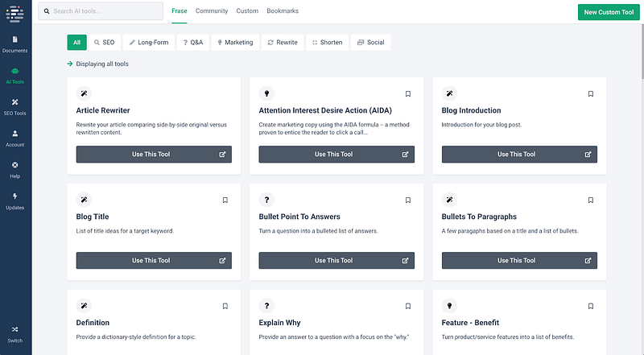The width and height of the screenshot is (644, 355).
Task: Open Updates lightning icon in sidebar
Action: click(14, 196)
